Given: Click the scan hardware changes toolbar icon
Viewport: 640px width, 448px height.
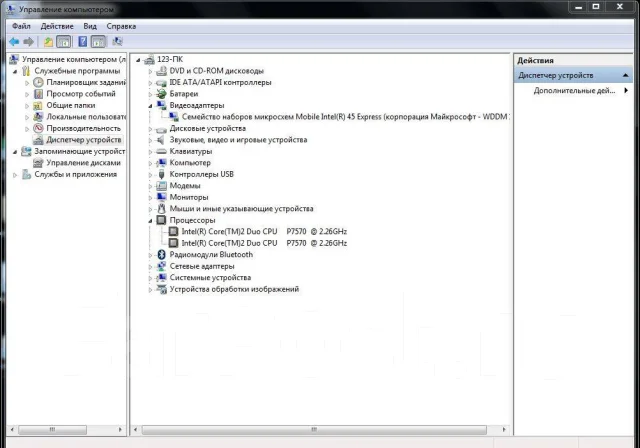Looking at the screenshot, I should point(118,42).
